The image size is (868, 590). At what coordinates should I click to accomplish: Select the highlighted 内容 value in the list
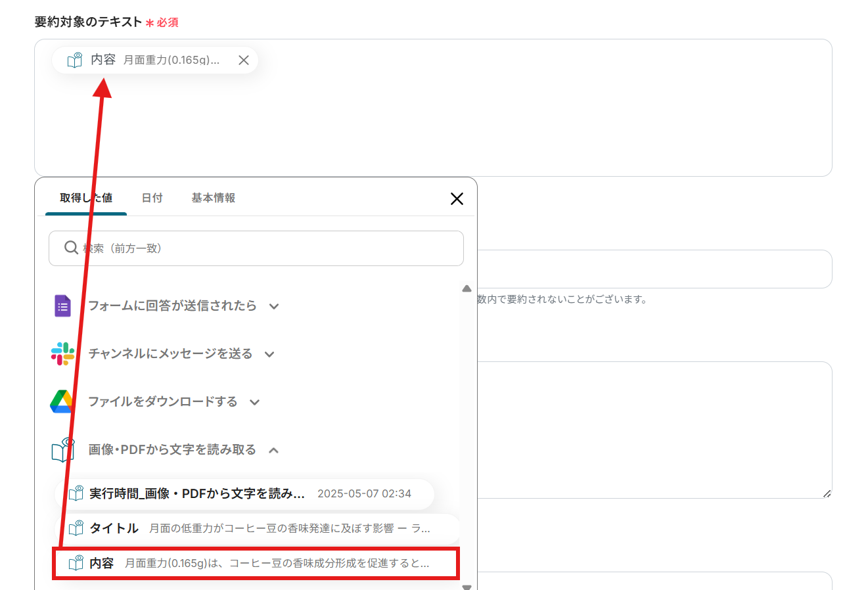tap(256, 564)
